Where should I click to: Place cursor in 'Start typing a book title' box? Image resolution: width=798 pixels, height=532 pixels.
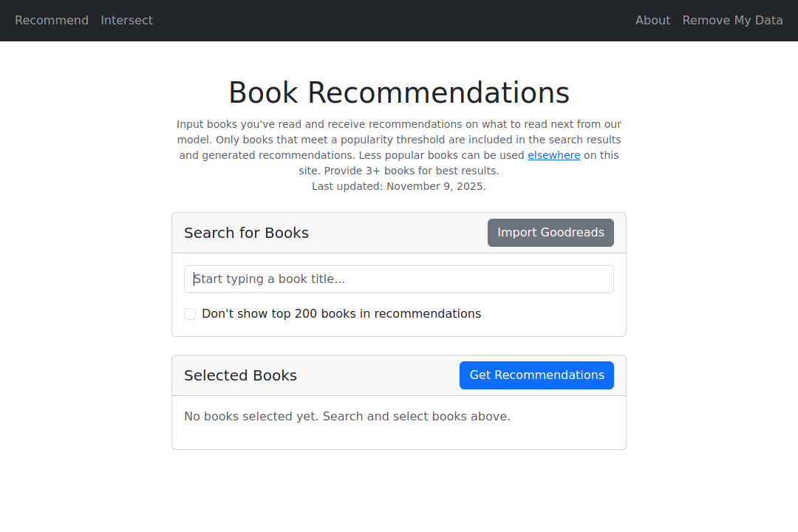click(399, 279)
